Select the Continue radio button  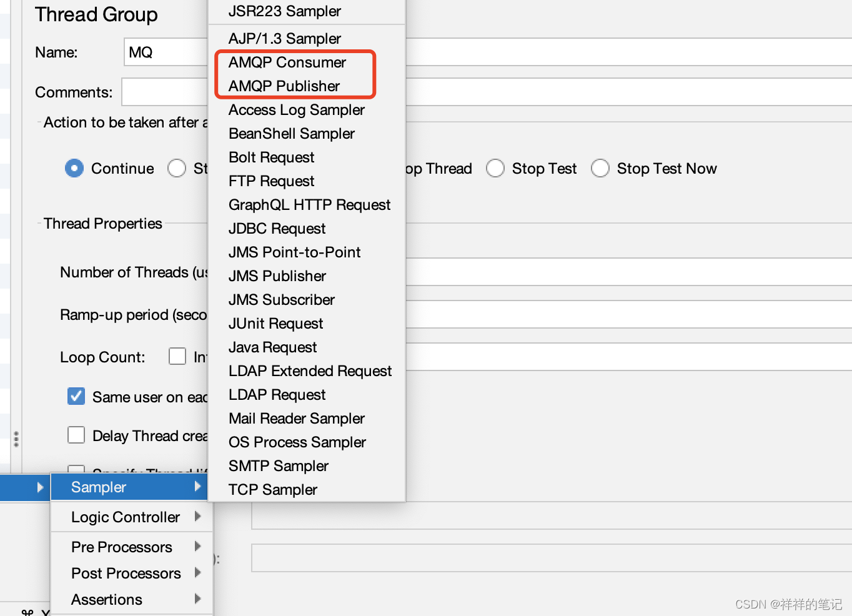[x=74, y=168]
